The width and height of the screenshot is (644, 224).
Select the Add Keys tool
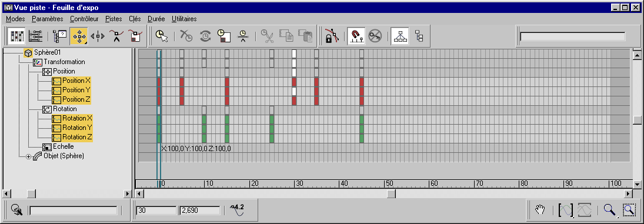116,36
